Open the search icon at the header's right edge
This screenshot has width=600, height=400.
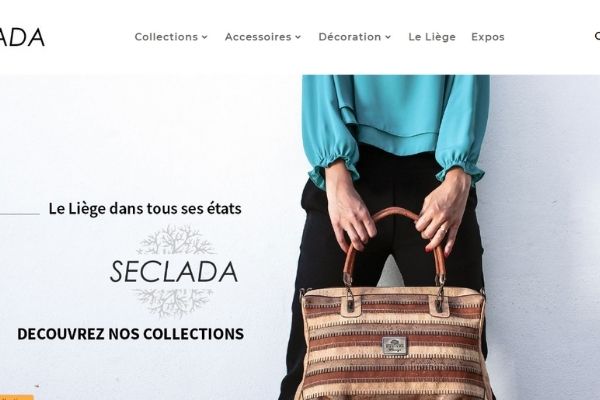click(597, 36)
